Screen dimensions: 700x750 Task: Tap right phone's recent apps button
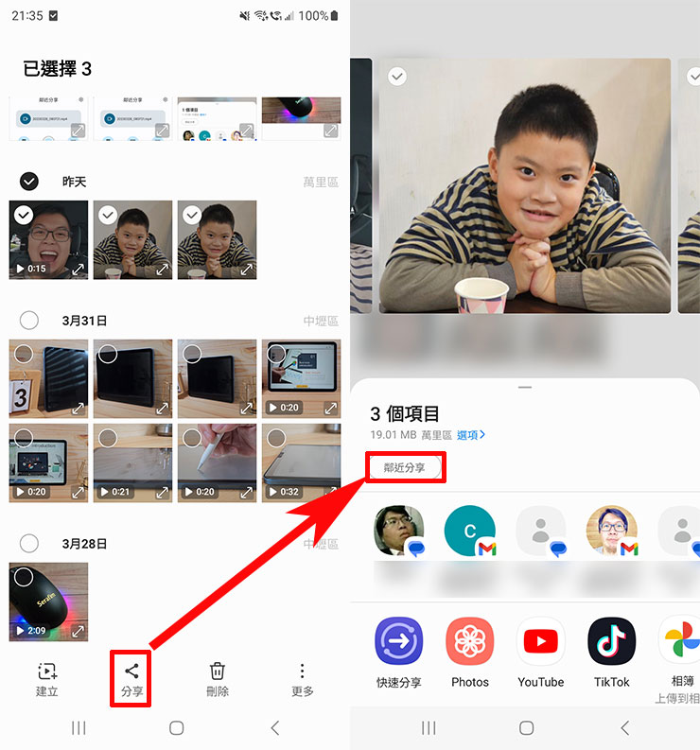click(429, 728)
